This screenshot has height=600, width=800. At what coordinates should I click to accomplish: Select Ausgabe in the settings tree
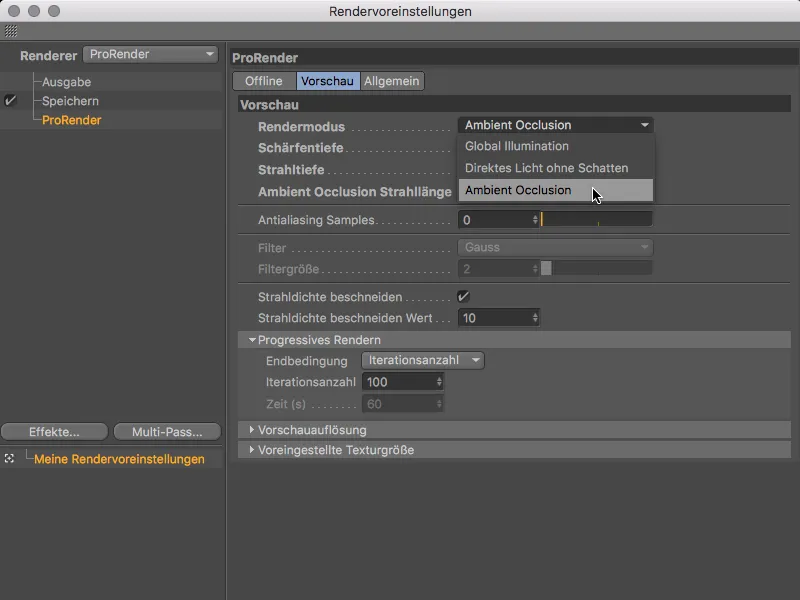tap(66, 82)
